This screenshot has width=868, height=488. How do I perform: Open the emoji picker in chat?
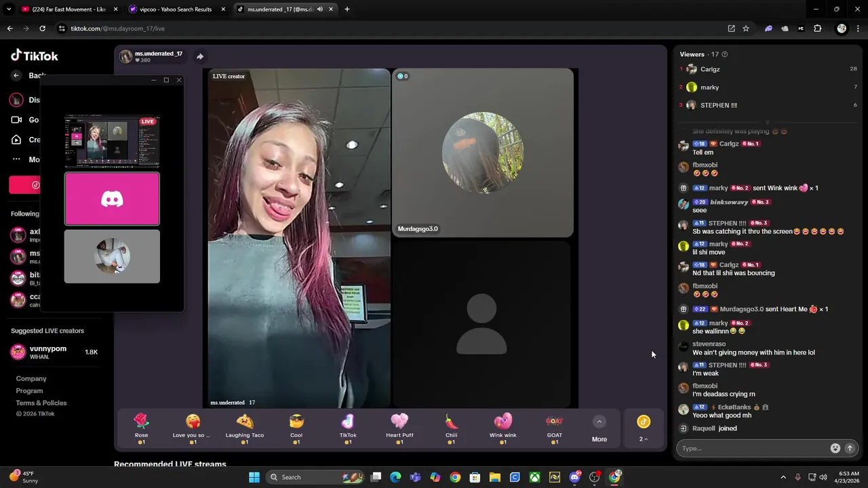click(835, 448)
